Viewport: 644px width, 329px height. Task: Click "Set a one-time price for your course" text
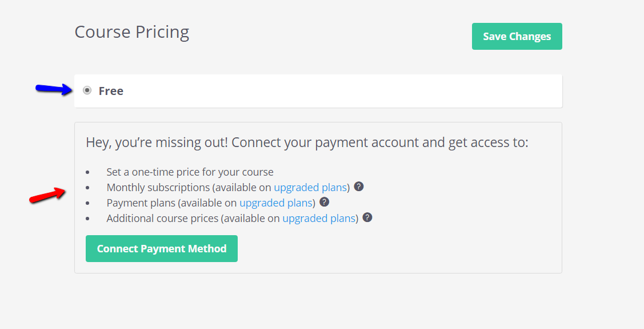pos(190,172)
